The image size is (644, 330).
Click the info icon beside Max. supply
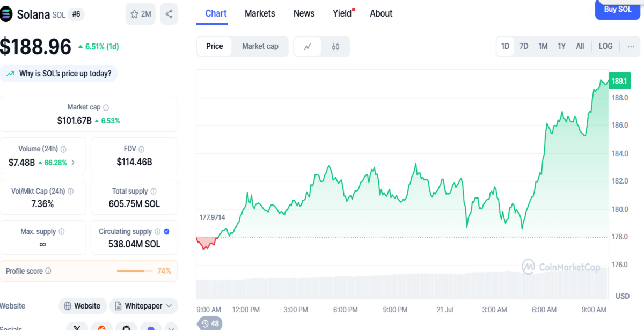(61, 232)
